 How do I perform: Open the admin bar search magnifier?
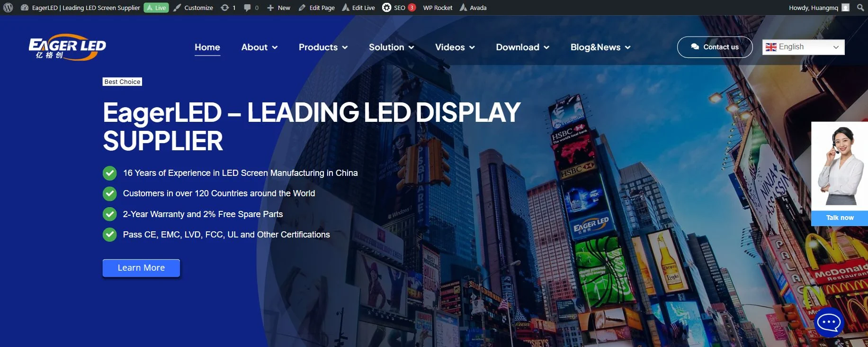tap(860, 8)
